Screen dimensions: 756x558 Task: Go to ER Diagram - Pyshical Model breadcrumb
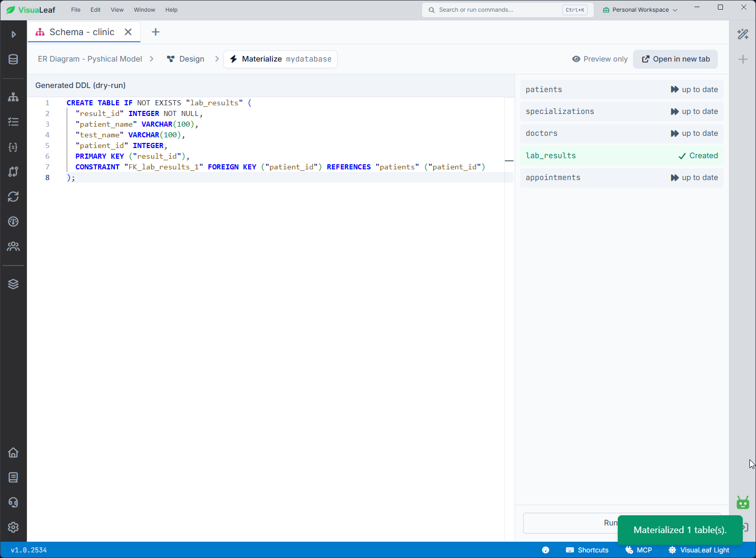90,59
